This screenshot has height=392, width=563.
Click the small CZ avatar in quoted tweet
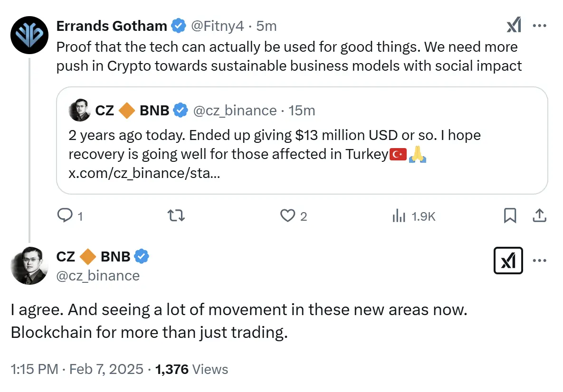(79, 111)
